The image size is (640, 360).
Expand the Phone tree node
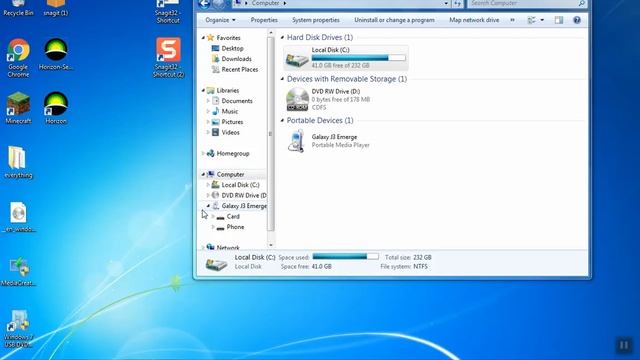(x=213, y=227)
